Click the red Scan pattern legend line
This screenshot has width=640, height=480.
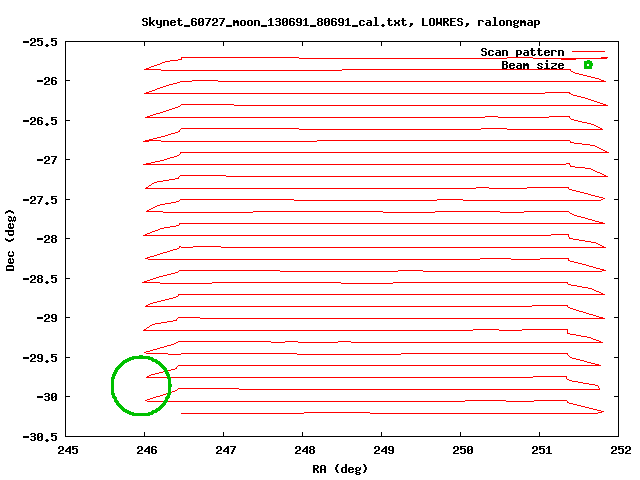click(589, 52)
